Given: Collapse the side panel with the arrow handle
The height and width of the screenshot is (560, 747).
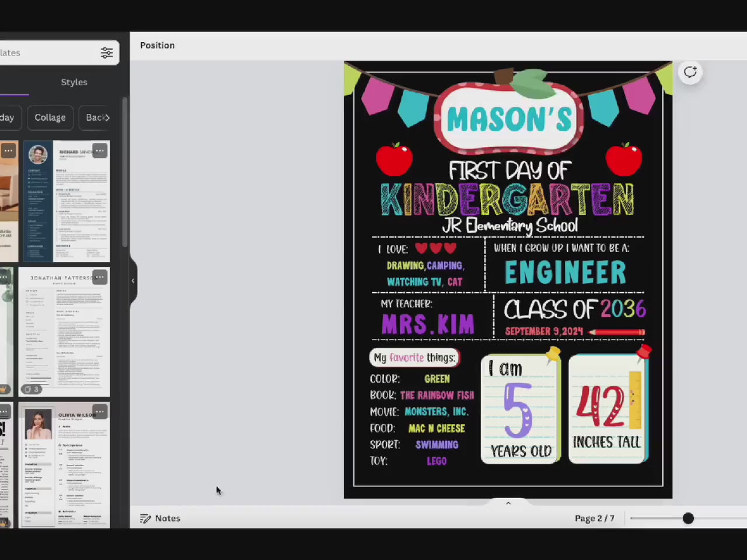Looking at the screenshot, I should [133, 281].
